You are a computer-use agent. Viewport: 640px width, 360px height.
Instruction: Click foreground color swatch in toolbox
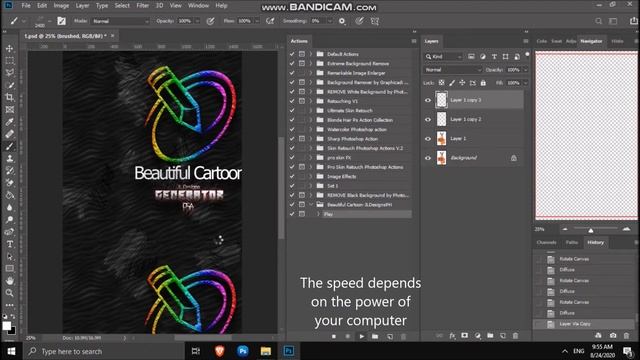pyautogui.click(x=7, y=326)
